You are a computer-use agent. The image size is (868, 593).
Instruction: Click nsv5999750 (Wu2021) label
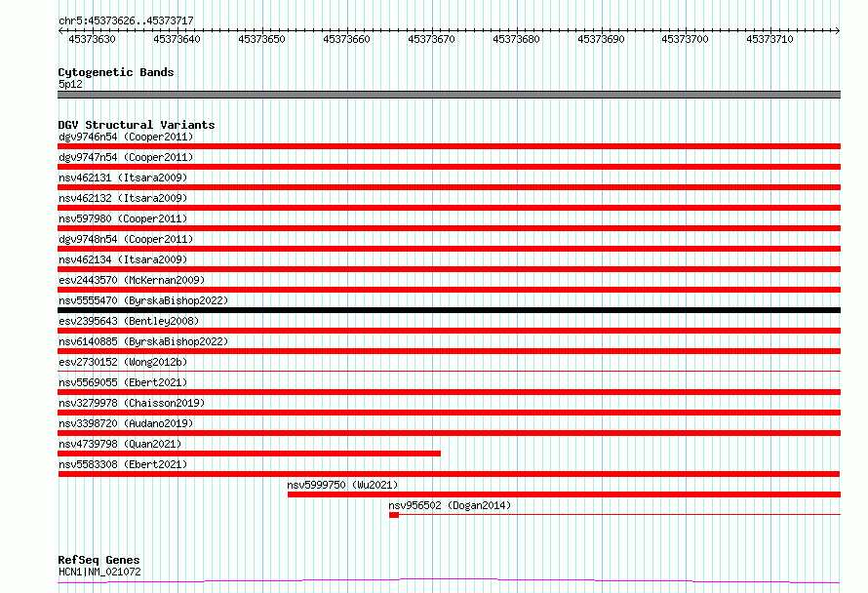tap(342, 485)
